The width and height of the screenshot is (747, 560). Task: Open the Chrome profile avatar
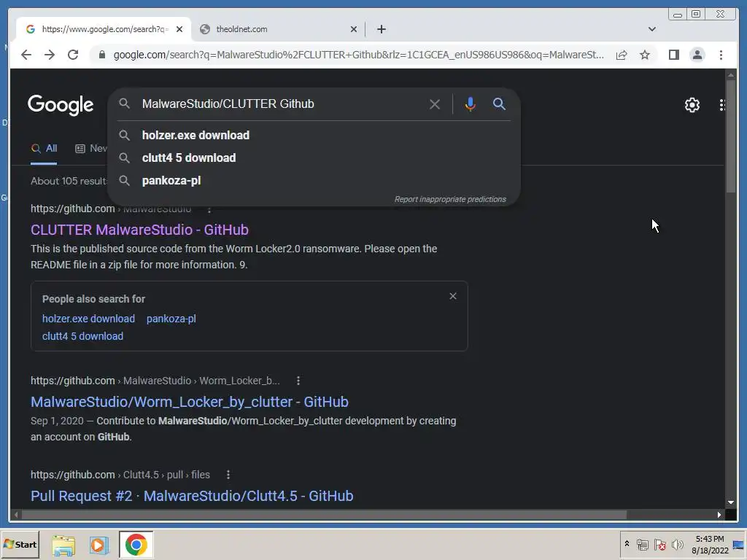click(x=697, y=55)
